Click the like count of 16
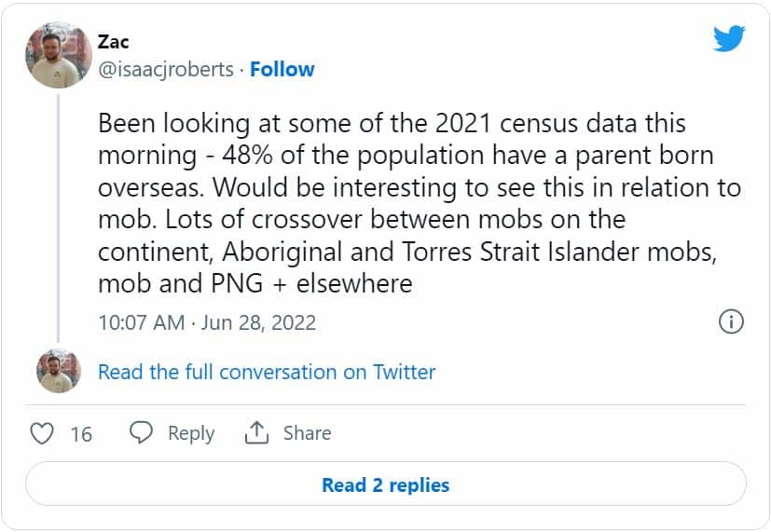The height and width of the screenshot is (532, 771). point(81,434)
